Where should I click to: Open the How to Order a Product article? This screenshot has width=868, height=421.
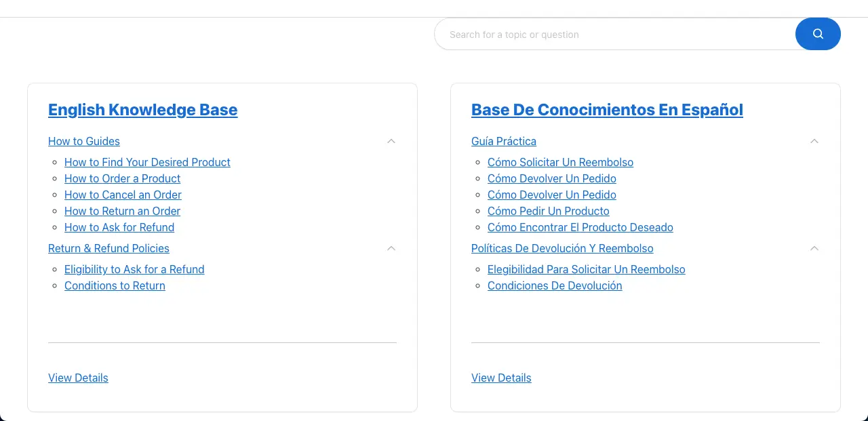coord(122,178)
